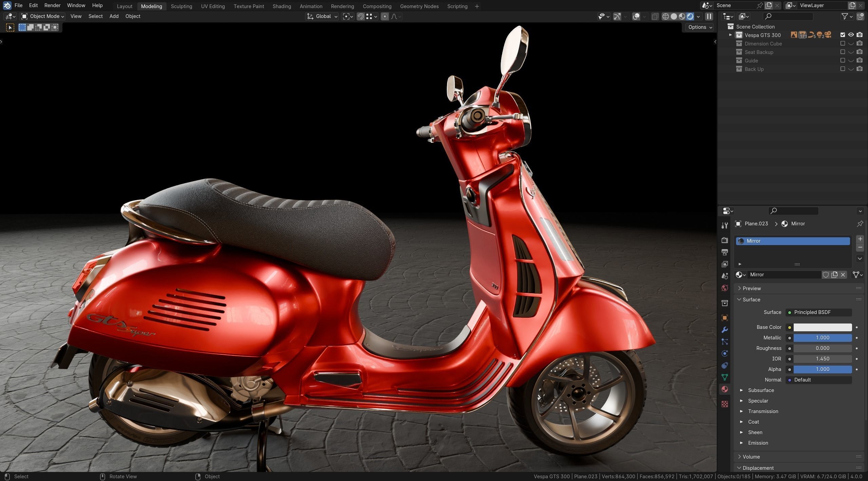Open the Physics properties tab
This screenshot has width=868, height=481.
725,353
